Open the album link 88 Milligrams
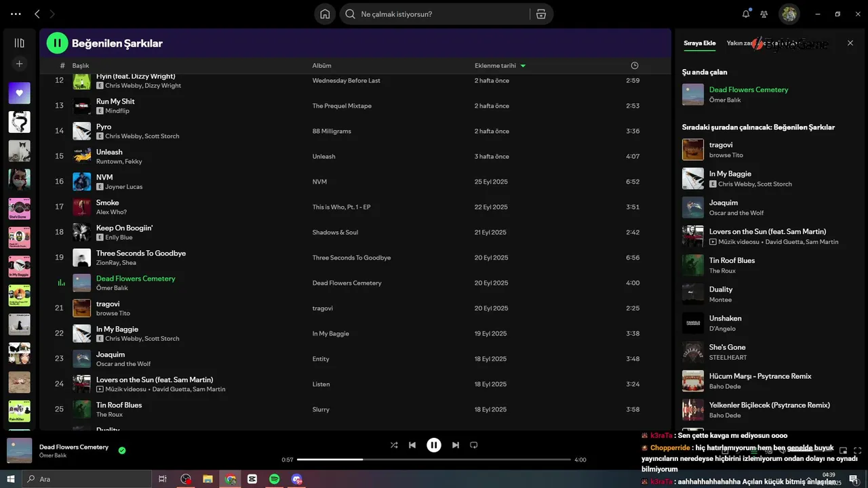 click(x=332, y=131)
